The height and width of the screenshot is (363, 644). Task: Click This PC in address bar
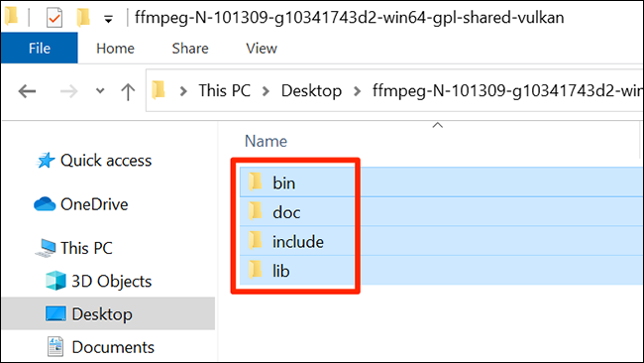click(224, 91)
